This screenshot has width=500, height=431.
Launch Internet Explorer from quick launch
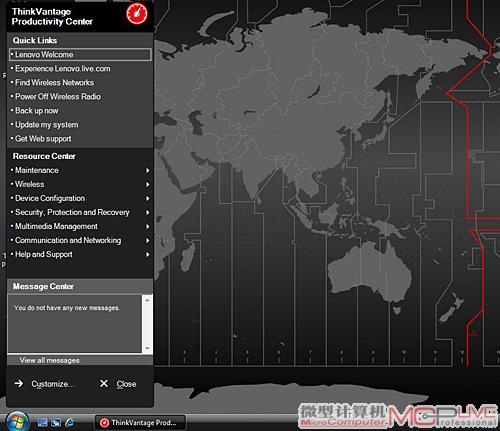click(x=70, y=423)
